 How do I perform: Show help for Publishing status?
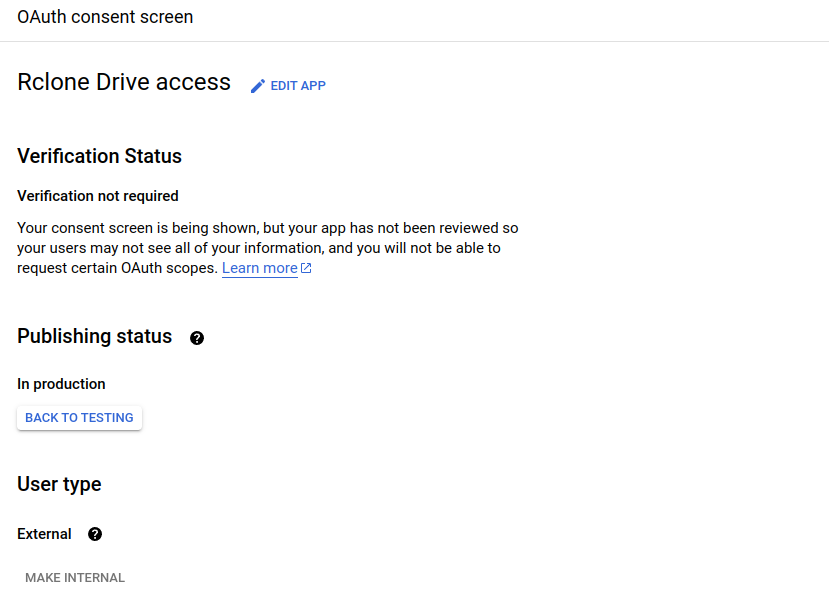(x=197, y=338)
